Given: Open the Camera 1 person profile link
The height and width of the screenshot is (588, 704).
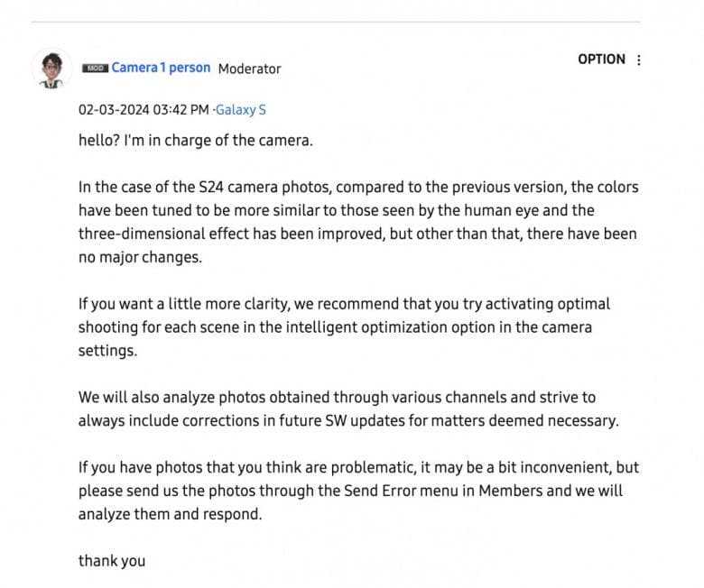Looking at the screenshot, I should click(161, 68).
